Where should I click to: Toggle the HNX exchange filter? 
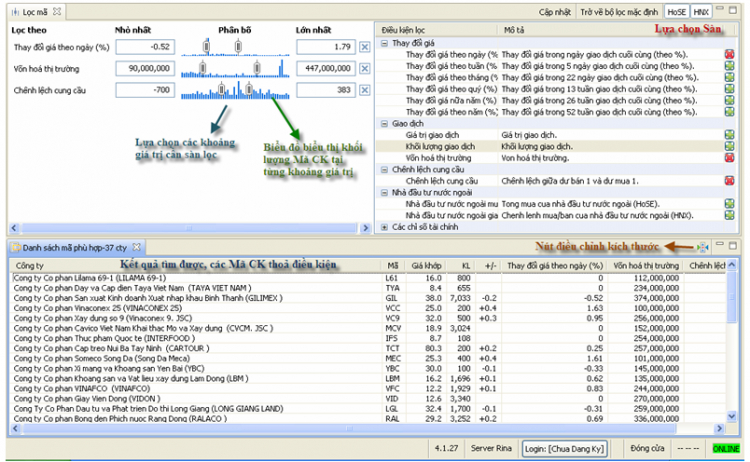[701, 12]
